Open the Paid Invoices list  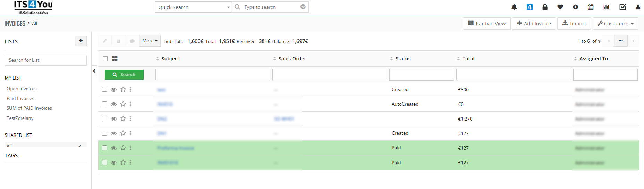coord(20,99)
